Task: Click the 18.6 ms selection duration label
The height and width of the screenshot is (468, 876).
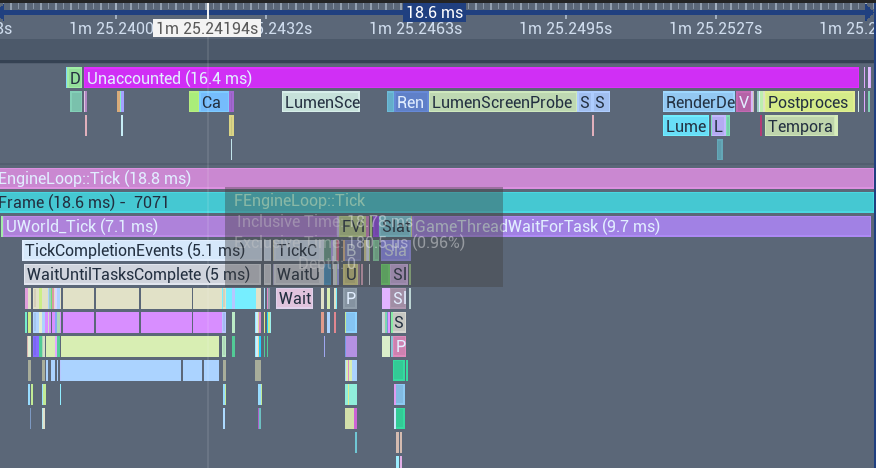Action: tap(435, 12)
